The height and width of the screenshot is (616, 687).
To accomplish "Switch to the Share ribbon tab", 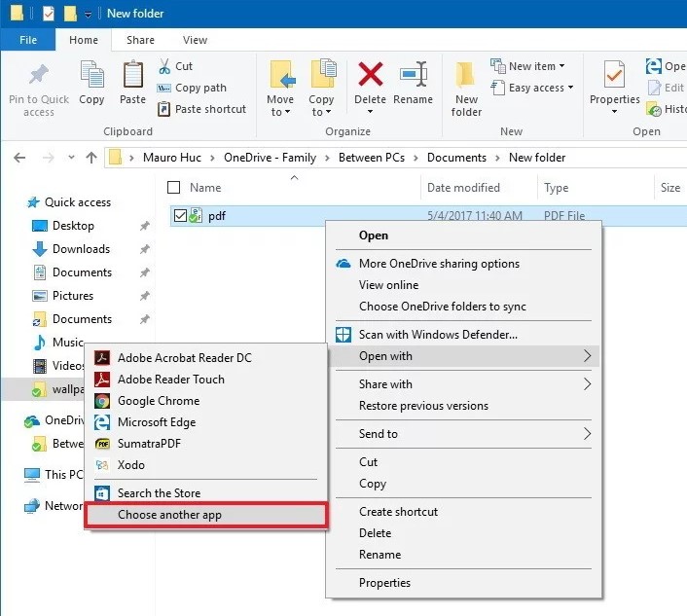I will (x=140, y=40).
